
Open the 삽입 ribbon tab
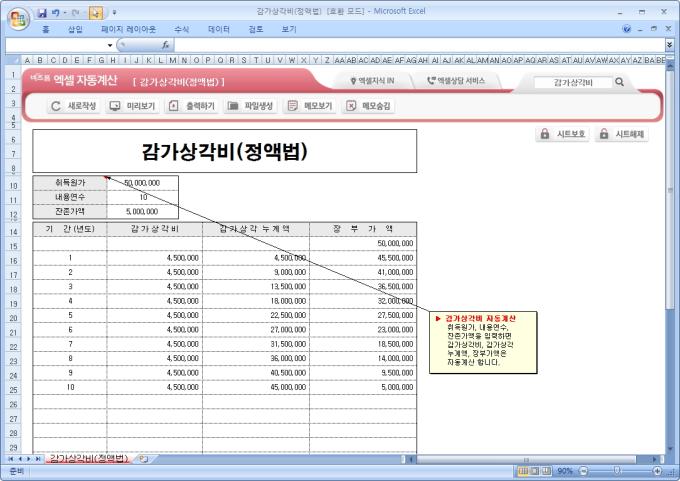click(x=75, y=29)
